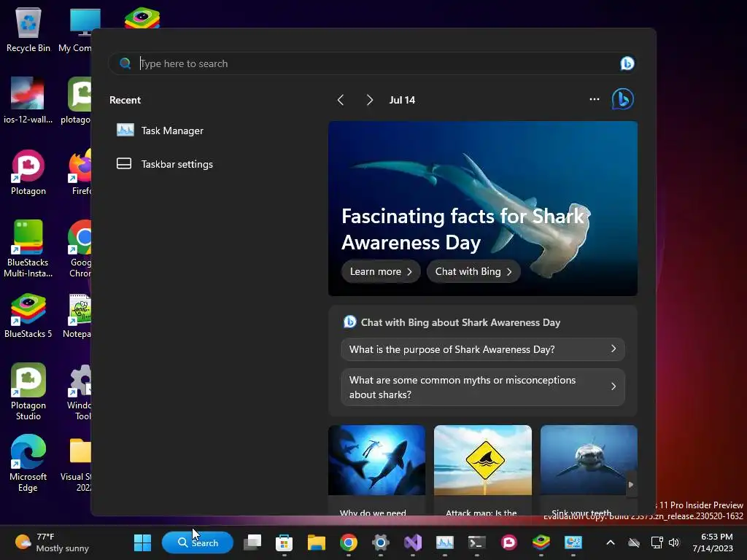Click Chat with Bing button on banner
Viewport: 747px width, 560px height.
click(473, 271)
